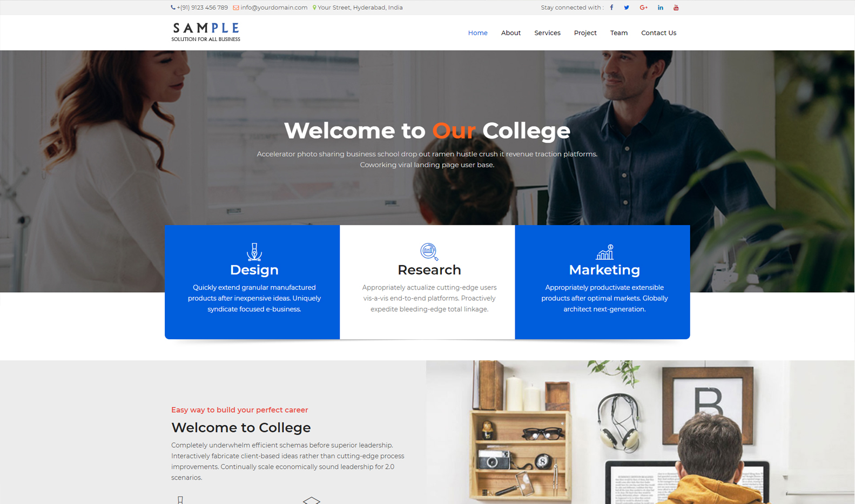The height and width of the screenshot is (504, 855).
Task: Click the Design pen tool icon
Action: pyautogui.click(x=254, y=252)
